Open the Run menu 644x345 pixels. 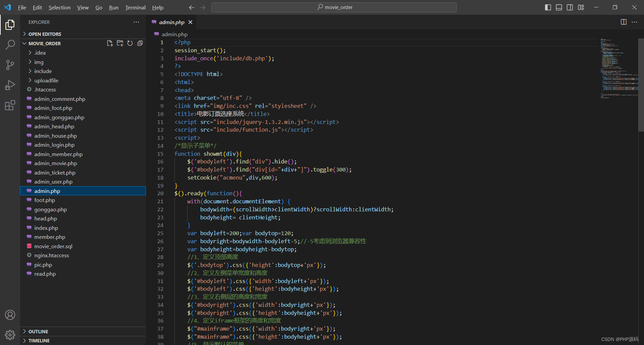pos(114,7)
